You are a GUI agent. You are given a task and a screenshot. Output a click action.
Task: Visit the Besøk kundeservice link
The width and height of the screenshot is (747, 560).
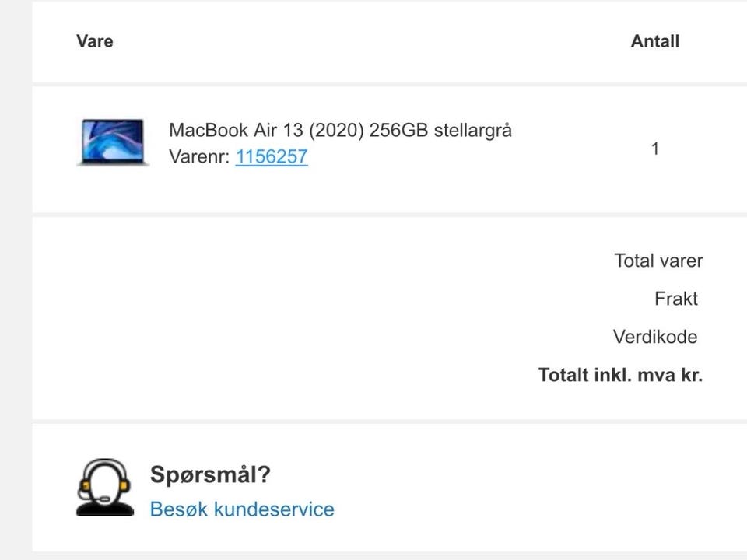[x=242, y=509]
